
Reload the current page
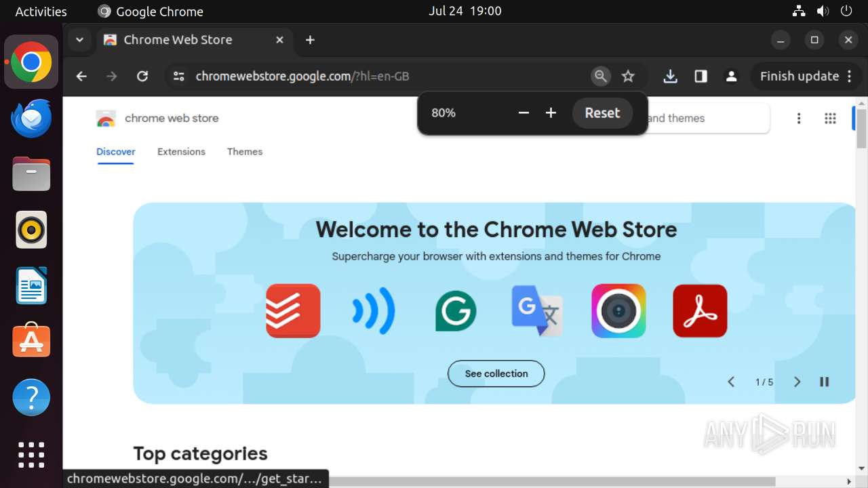[x=142, y=77]
